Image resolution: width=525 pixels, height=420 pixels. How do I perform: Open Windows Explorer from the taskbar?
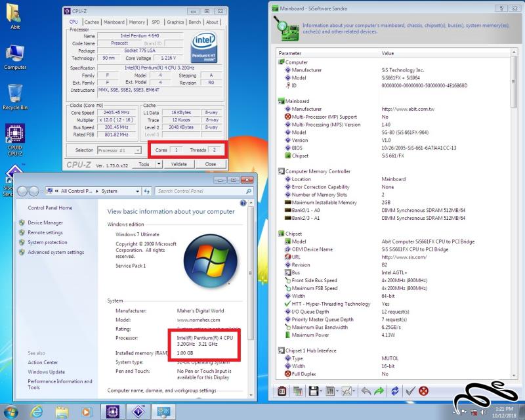coord(62,412)
